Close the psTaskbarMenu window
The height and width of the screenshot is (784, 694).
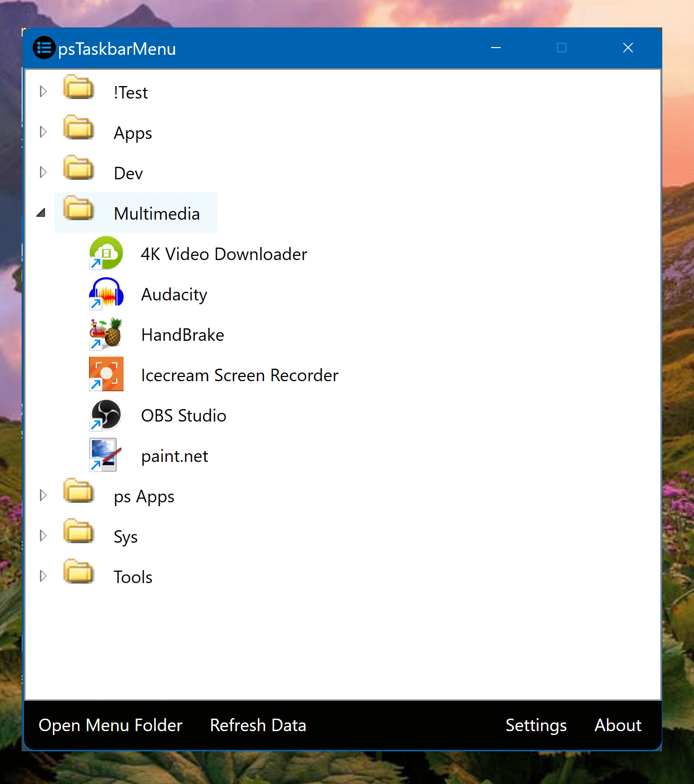[x=628, y=48]
